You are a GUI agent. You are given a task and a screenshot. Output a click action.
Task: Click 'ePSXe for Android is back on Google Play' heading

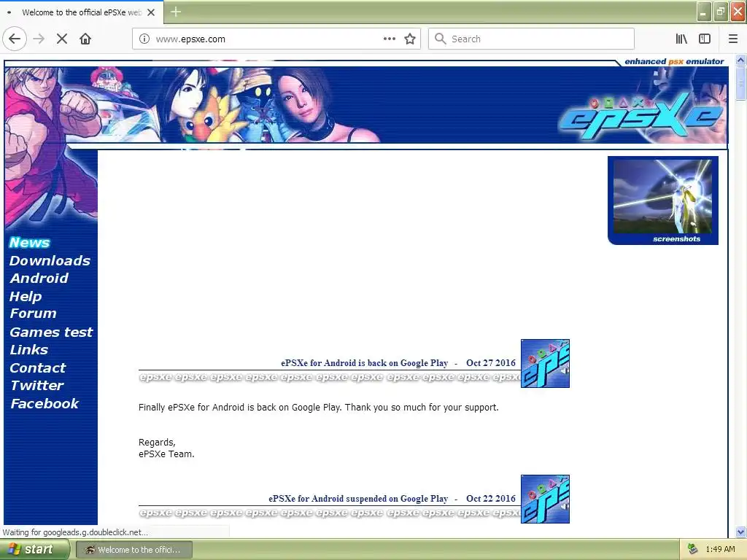[x=365, y=363]
